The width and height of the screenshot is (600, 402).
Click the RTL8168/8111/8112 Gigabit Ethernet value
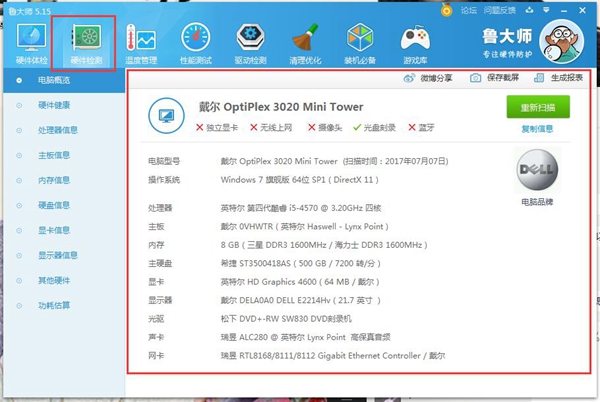pyautogui.click(x=333, y=356)
